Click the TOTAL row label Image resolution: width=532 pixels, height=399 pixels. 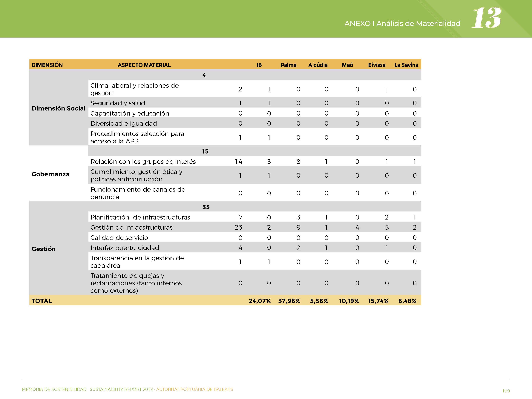pos(42,301)
